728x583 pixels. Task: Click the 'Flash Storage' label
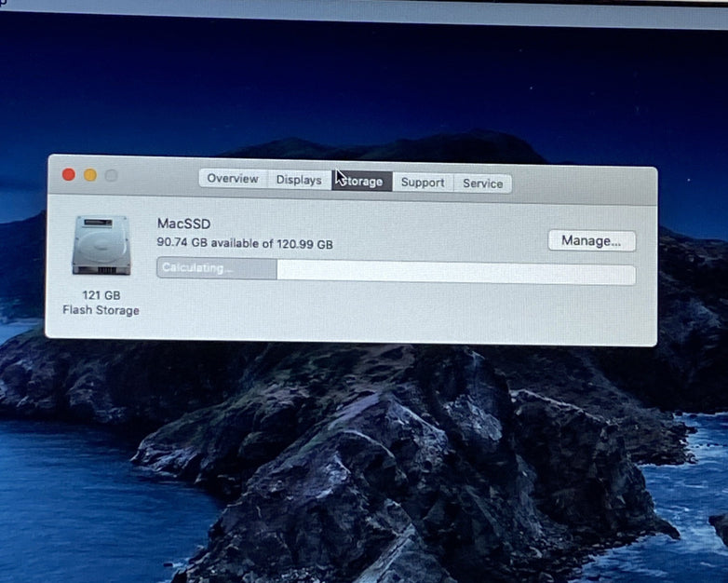(101, 310)
